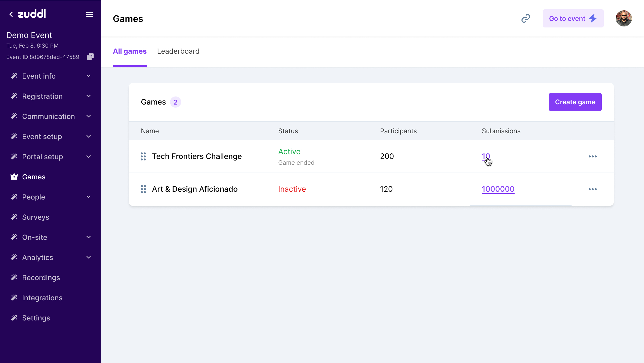The image size is (644, 363).
Task: Open more options for Art & Design Aficionado
Action: (592, 189)
